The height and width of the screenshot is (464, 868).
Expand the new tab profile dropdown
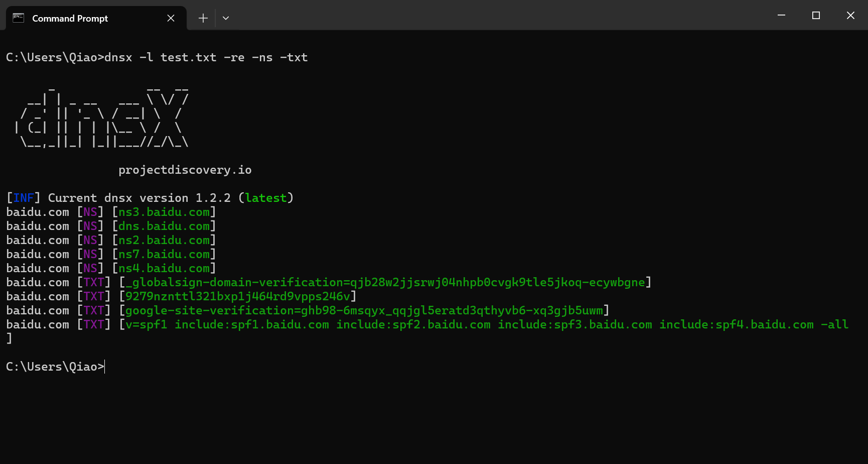point(226,18)
